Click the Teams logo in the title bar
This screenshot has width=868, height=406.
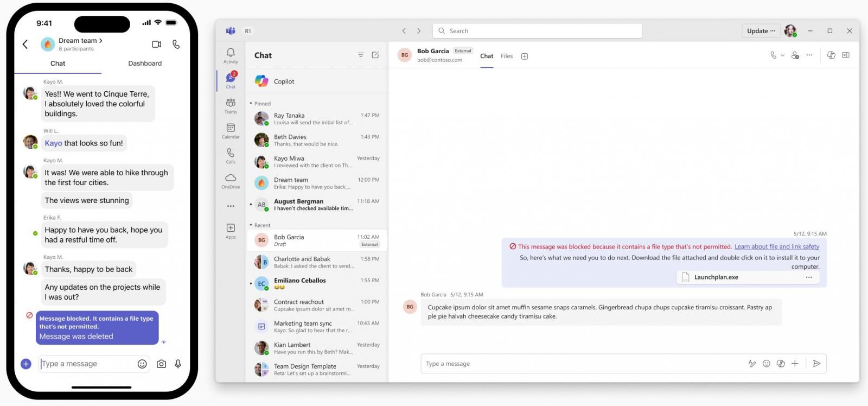(231, 31)
